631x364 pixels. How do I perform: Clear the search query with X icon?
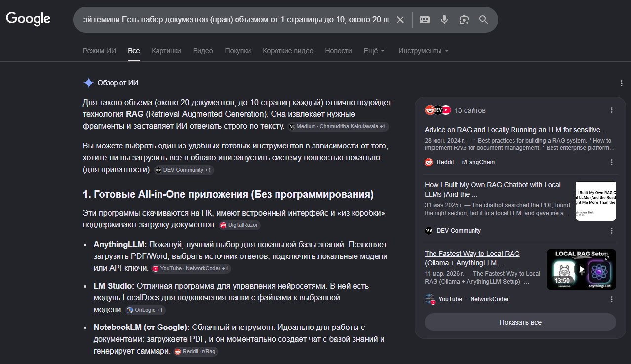click(x=400, y=20)
